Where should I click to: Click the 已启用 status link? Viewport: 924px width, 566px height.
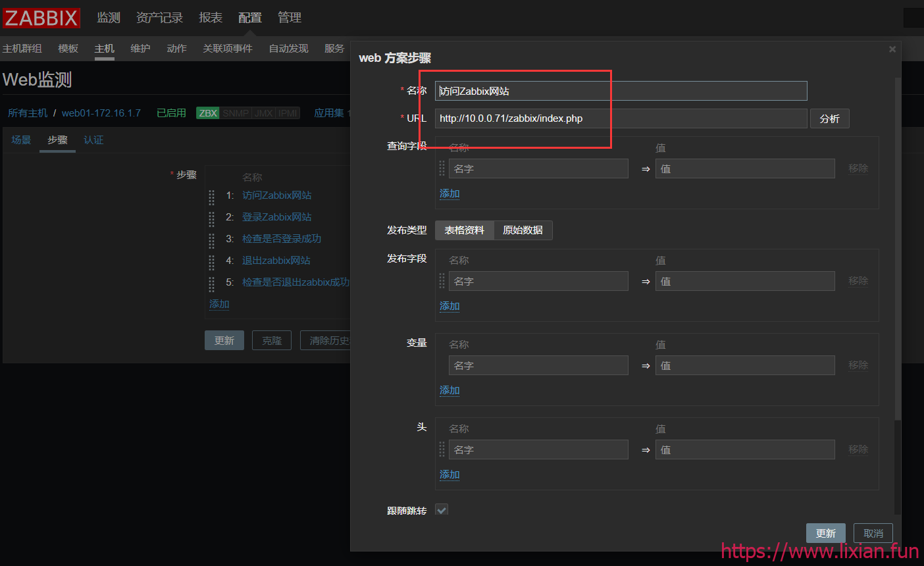click(x=171, y=113)
